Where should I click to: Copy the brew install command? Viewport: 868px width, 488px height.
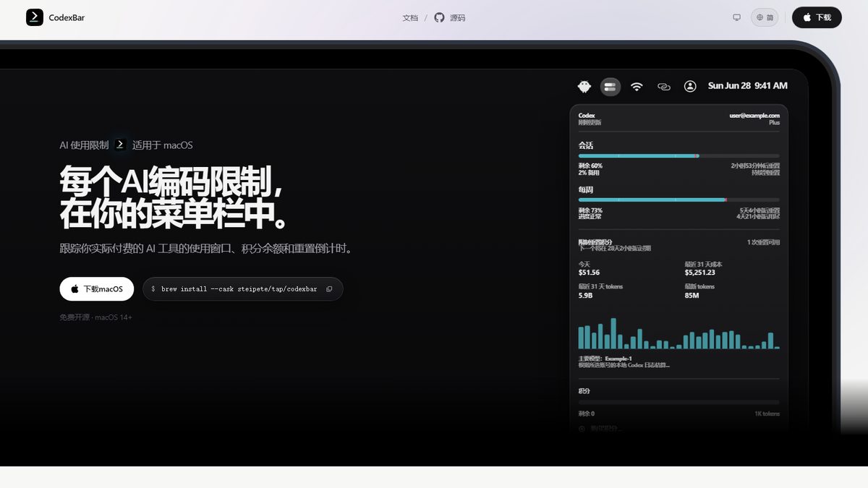point(329,289)
